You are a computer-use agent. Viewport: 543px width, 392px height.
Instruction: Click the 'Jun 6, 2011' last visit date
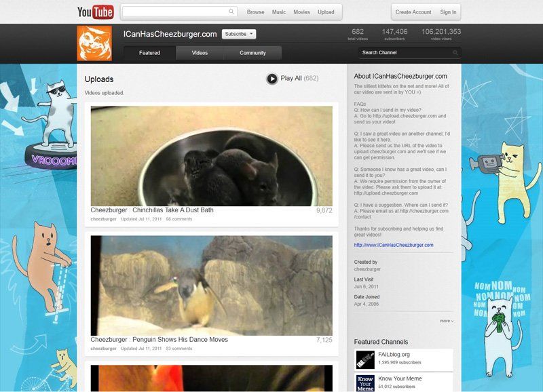coord(366,286)
